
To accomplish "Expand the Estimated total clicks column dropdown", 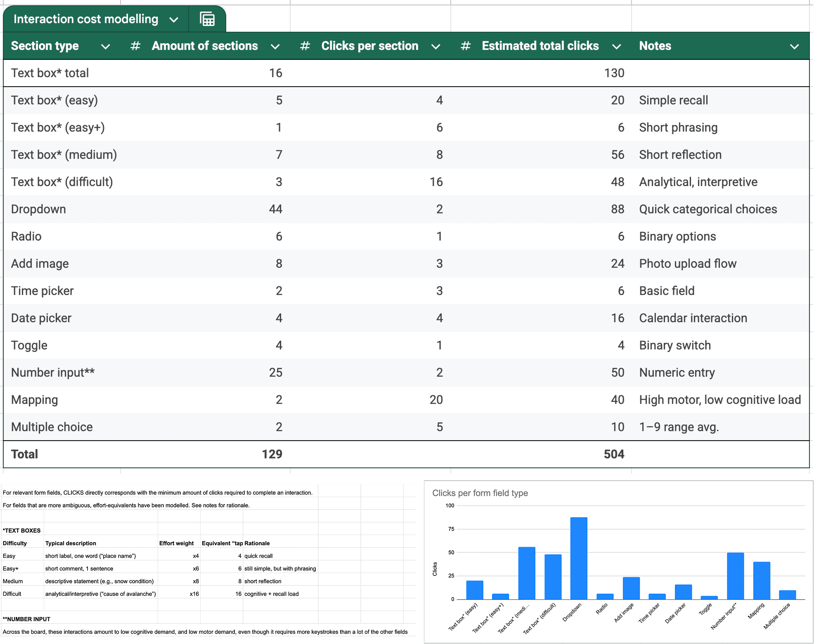I will coord(616,46).
